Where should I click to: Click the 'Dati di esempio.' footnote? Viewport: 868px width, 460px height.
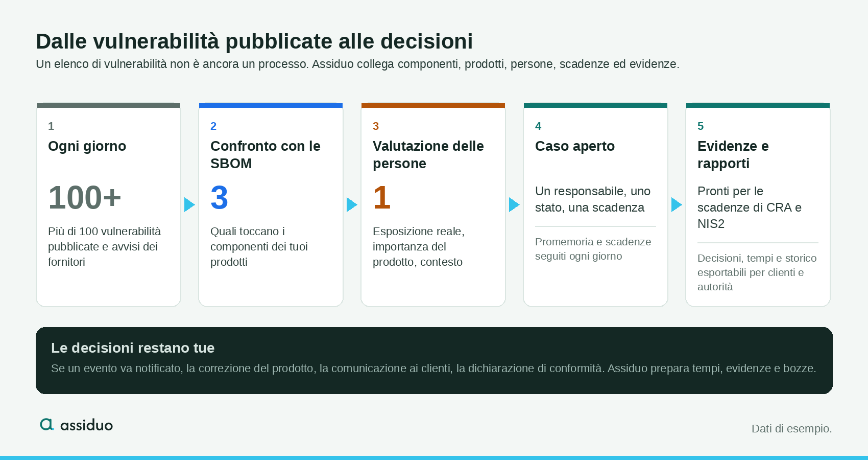(791, 429)
